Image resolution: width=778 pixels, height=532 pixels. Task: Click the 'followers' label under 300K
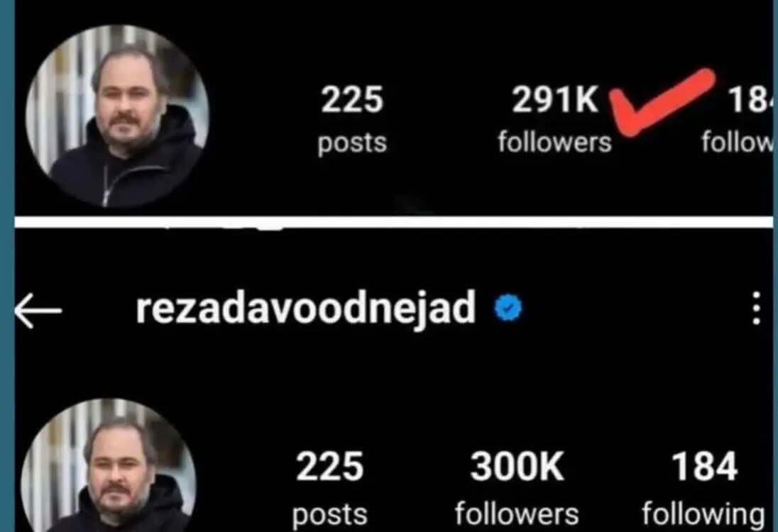click(x=517, y=513)
